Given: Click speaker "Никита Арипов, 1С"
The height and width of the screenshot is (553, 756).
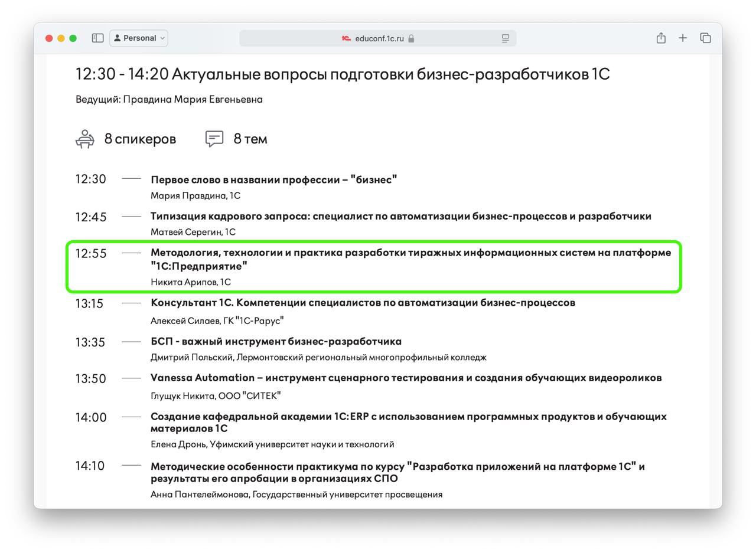Looking at the screenshot, I should [191, 282].
